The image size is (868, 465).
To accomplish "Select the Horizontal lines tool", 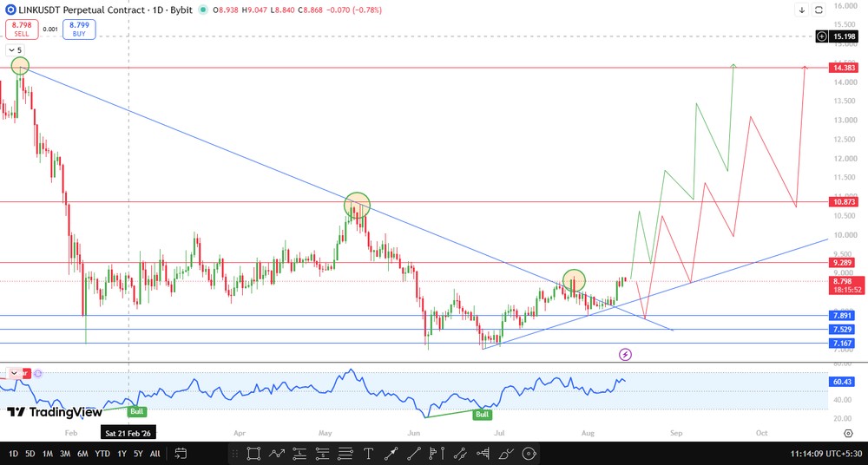I will (x=345, y=454).
